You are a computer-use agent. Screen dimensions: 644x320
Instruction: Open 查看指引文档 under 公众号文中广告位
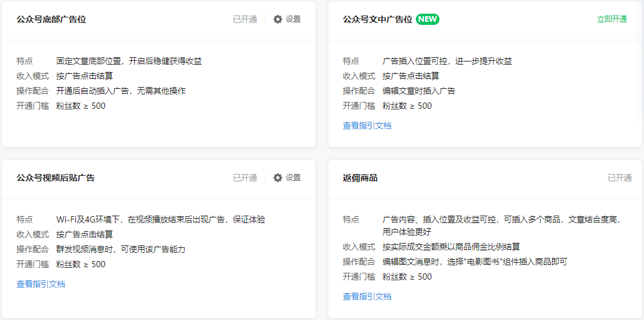click(x=367, y=126)
